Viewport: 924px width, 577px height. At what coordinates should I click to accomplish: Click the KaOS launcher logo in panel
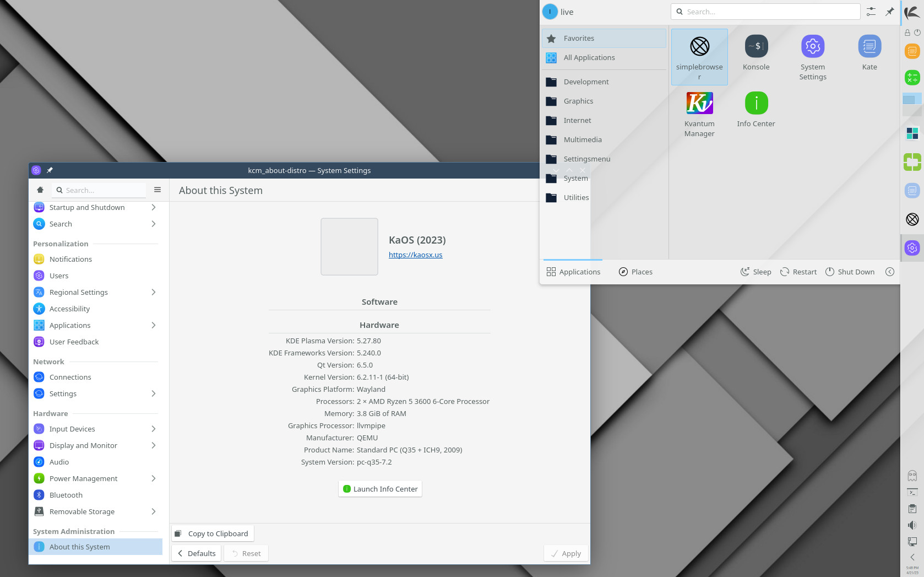click(x=912, y=12)
